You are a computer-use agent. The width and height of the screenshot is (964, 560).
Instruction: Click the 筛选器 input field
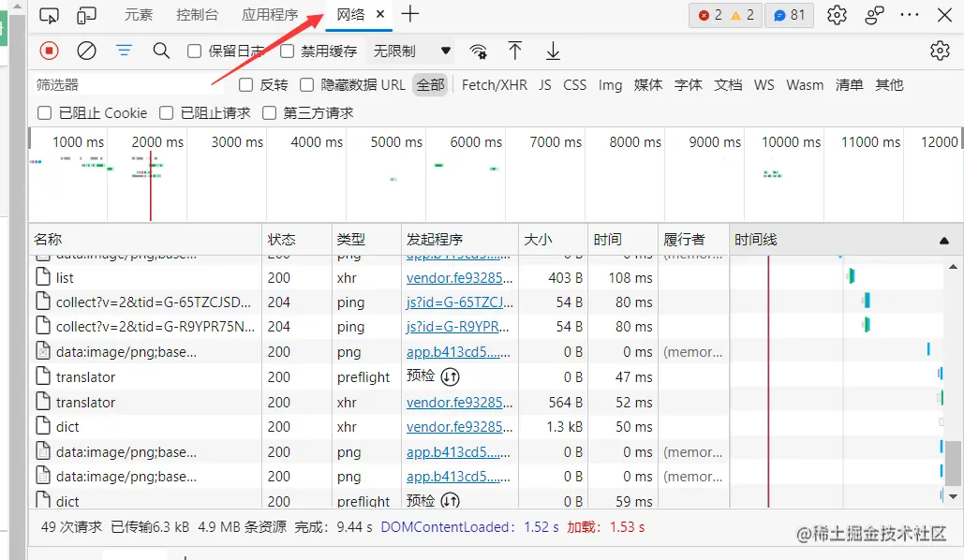pyautogui.click(x=127, y=85)
